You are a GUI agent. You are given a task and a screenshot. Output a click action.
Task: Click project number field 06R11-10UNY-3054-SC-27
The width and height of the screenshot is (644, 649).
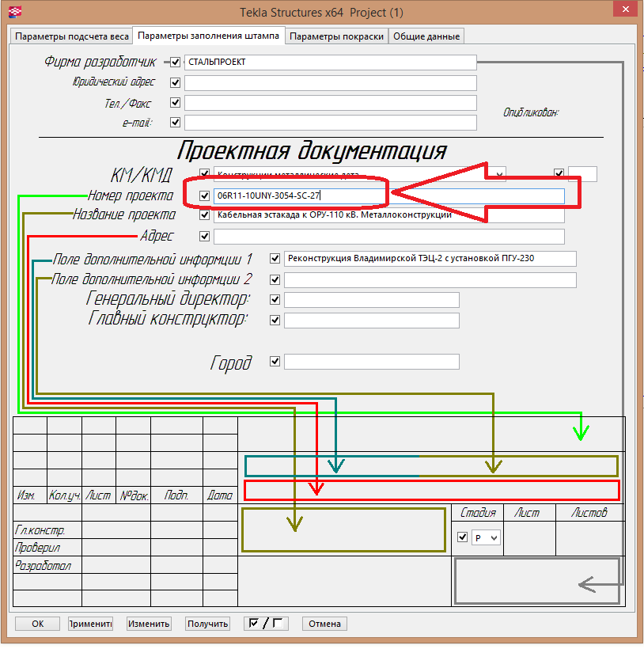tap(388, 195)
